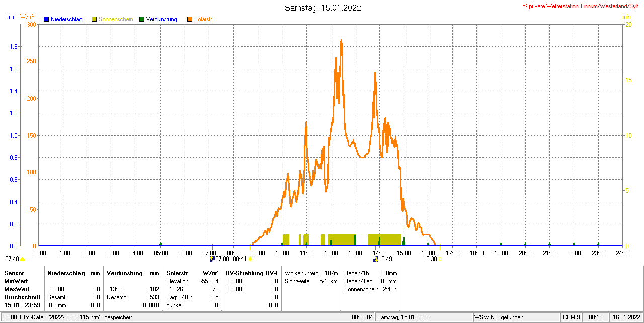Click the 12:00 label on the time axis

tap(331, 253)
